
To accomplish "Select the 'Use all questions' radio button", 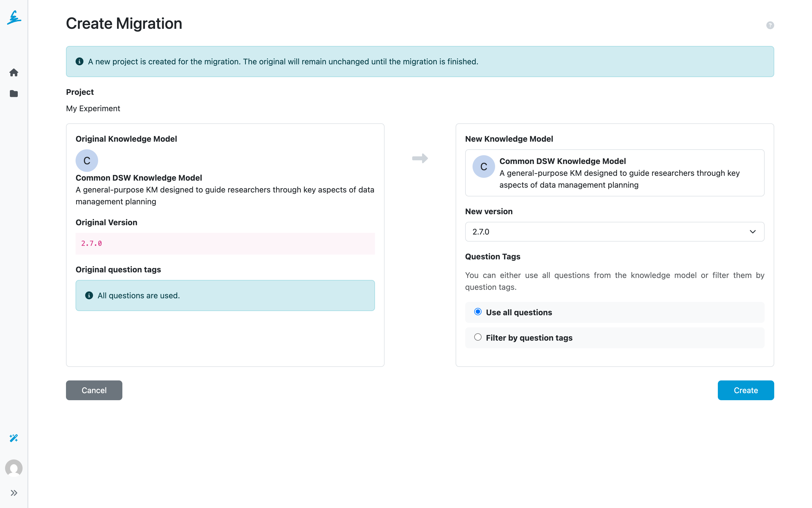I will pos(477,312).
